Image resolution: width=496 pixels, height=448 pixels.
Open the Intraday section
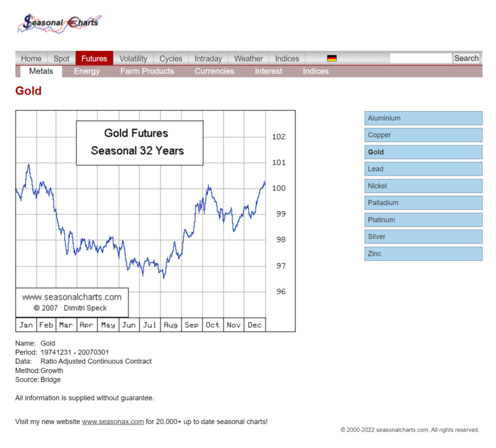tap(208, 58)
